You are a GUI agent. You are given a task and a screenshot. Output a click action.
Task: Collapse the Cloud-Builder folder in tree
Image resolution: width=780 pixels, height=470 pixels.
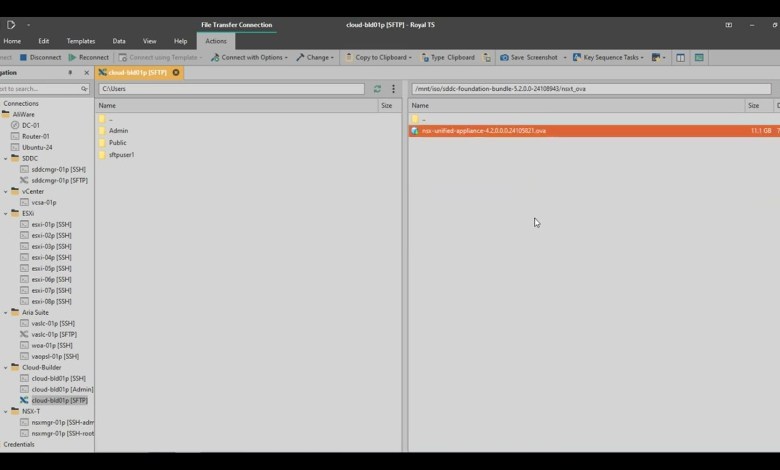[5, 368]
